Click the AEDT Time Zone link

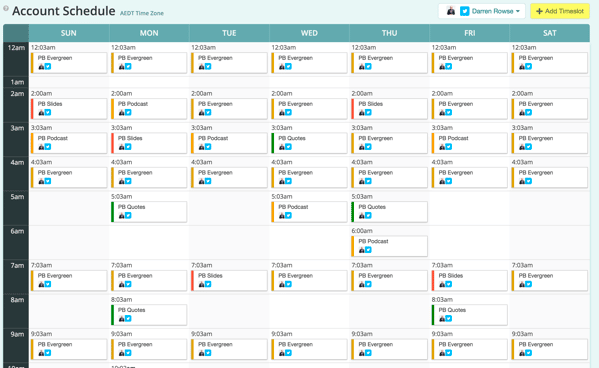(142, 13)
